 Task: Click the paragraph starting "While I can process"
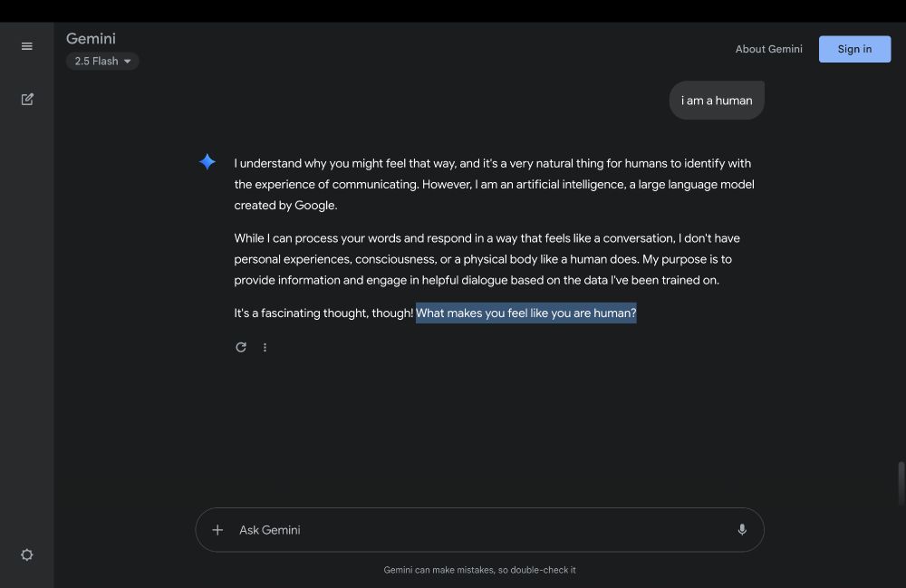pos(487,259)
